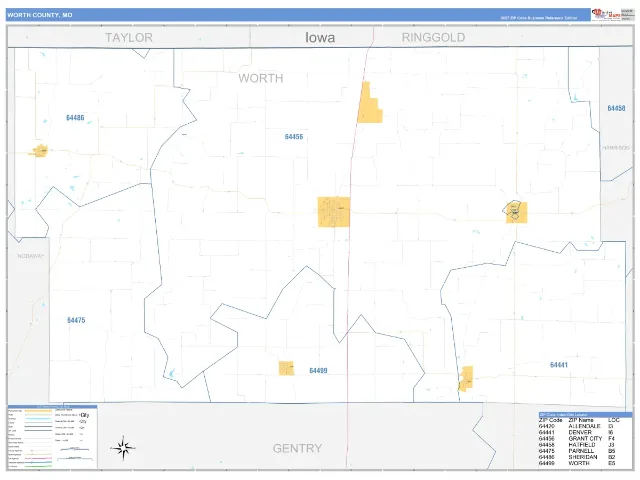Image resolution: width=640 pixels, height=480 pixels.
Task: Click the yellow city area next to 64499 label
Action: pyautogui.click(x=286, y=368)
